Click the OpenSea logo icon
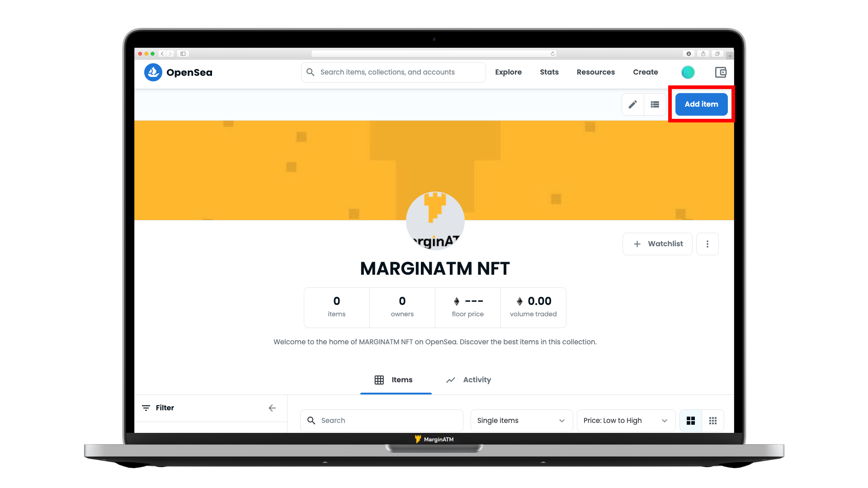 153,72
